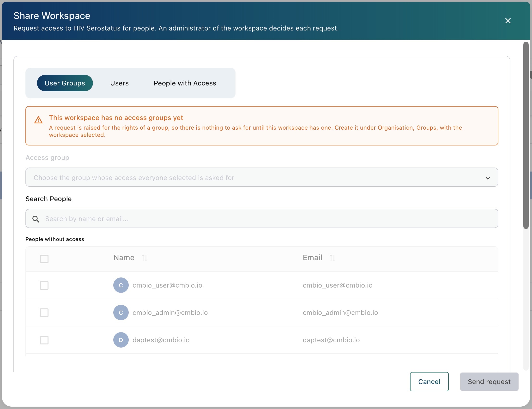Click the avatar for daptest@cmbio.io
The height and width of the screenshot is (409, 532).
pos(121,340)
